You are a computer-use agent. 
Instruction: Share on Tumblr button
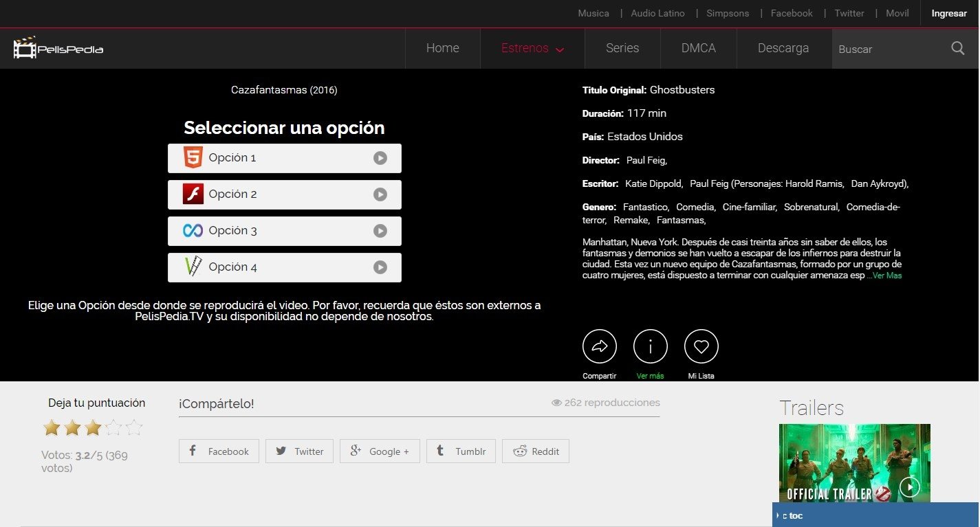click(461, 451)
